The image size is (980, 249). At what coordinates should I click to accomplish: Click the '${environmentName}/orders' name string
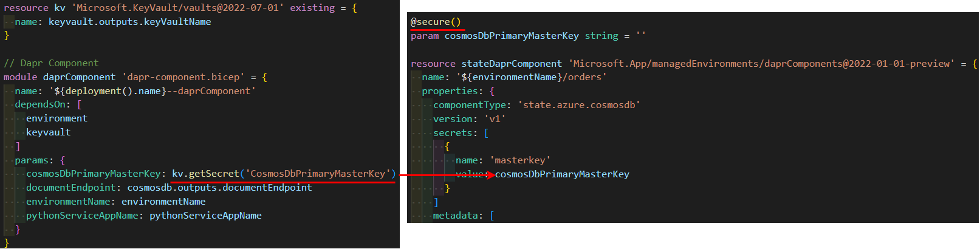pyautogui.click(x=532, y=77)
